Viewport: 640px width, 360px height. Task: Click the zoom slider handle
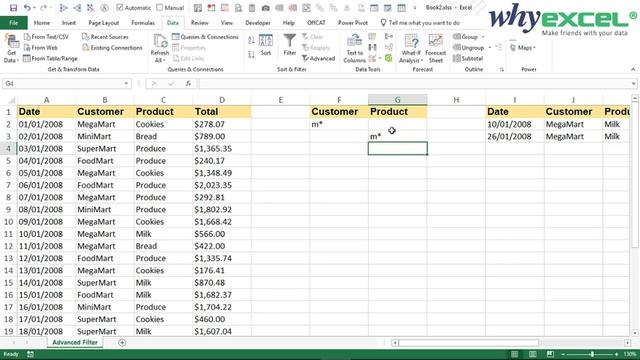pyautogui.click(x=592, y=354)
